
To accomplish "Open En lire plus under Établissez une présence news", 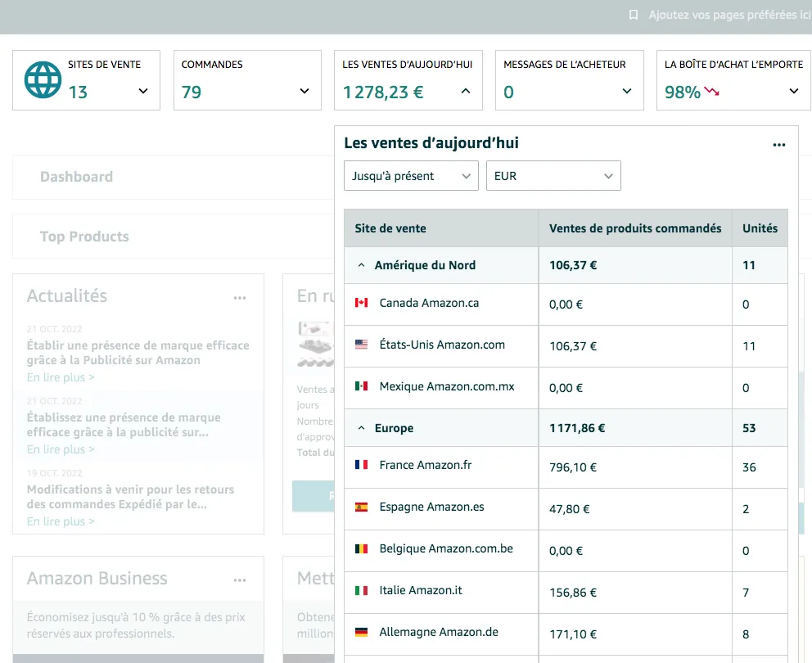I will pyautogui.click(x=61, y=449).
